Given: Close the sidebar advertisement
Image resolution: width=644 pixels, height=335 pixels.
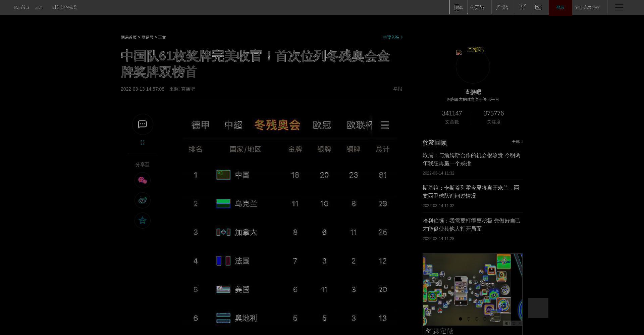Looking at the screenshot, I should point(520,323).
